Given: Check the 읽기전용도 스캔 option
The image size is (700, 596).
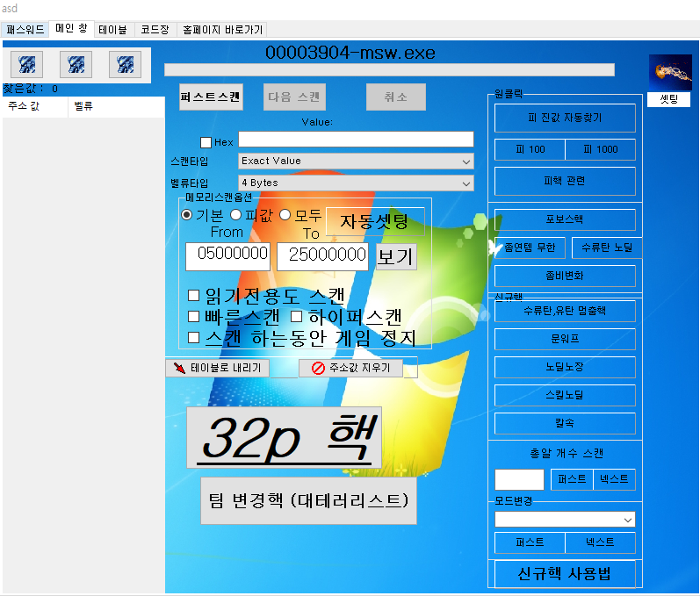Looking at the screenshot, I should (x=194, y=296).
